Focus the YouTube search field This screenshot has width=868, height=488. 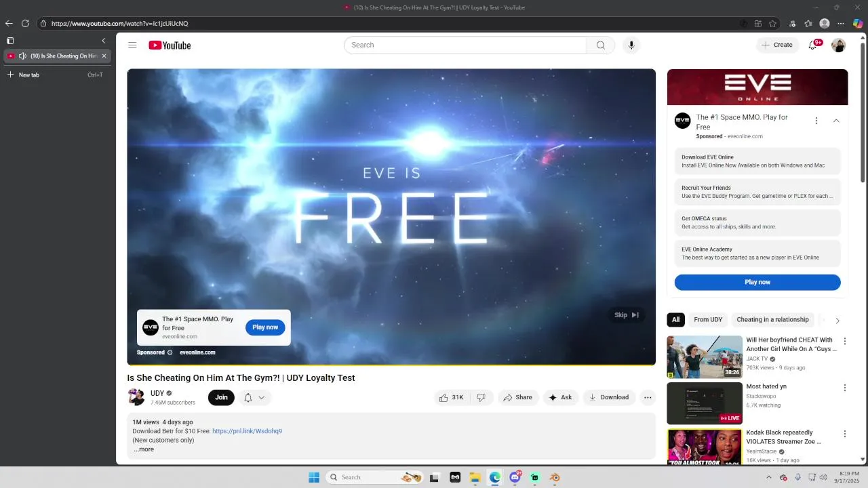[465, 45]
